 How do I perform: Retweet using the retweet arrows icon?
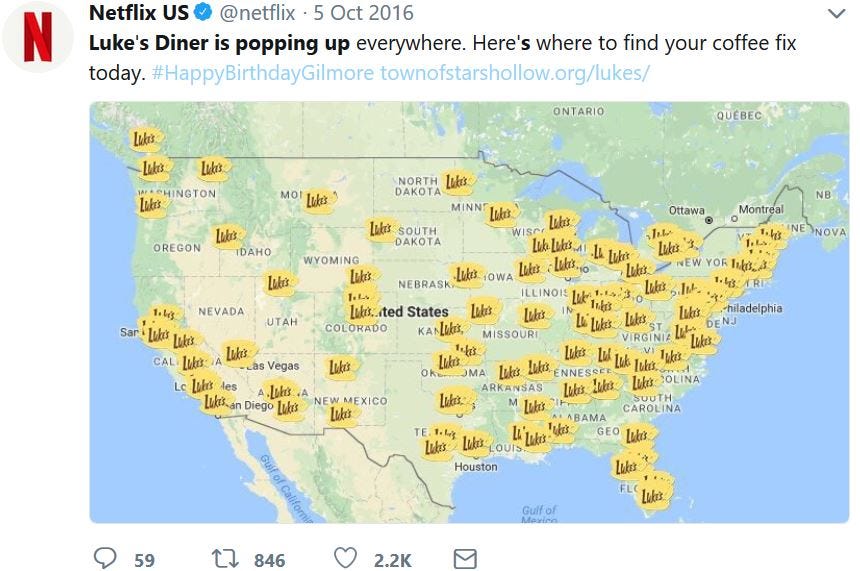coord(225,559)
